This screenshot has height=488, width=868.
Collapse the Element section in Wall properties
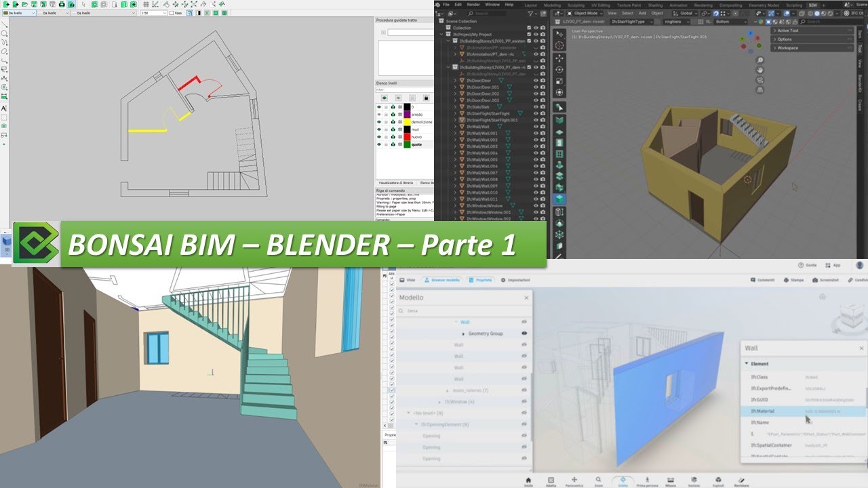747,364
